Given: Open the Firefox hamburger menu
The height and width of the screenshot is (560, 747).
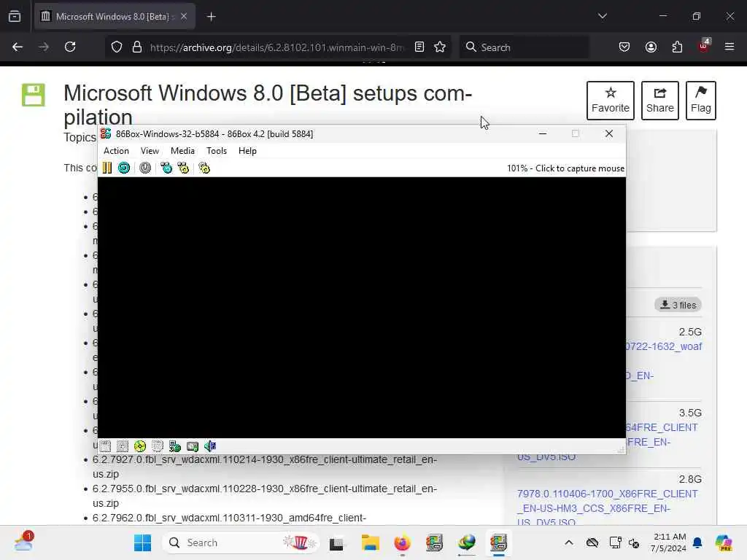Looking at the screenshot, I should click(x=729, y=47).
